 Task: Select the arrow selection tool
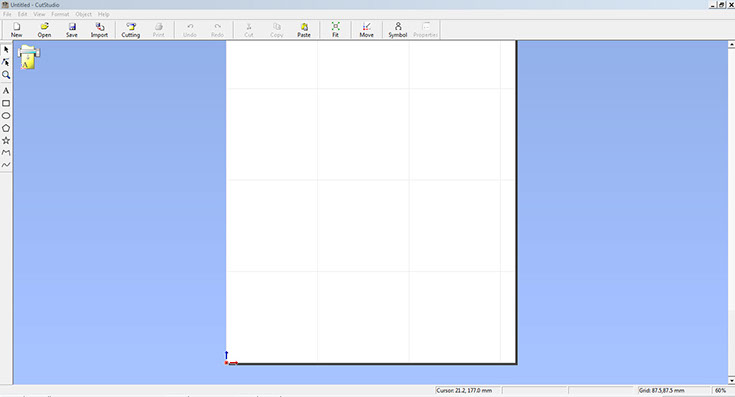tap(6, 49)
